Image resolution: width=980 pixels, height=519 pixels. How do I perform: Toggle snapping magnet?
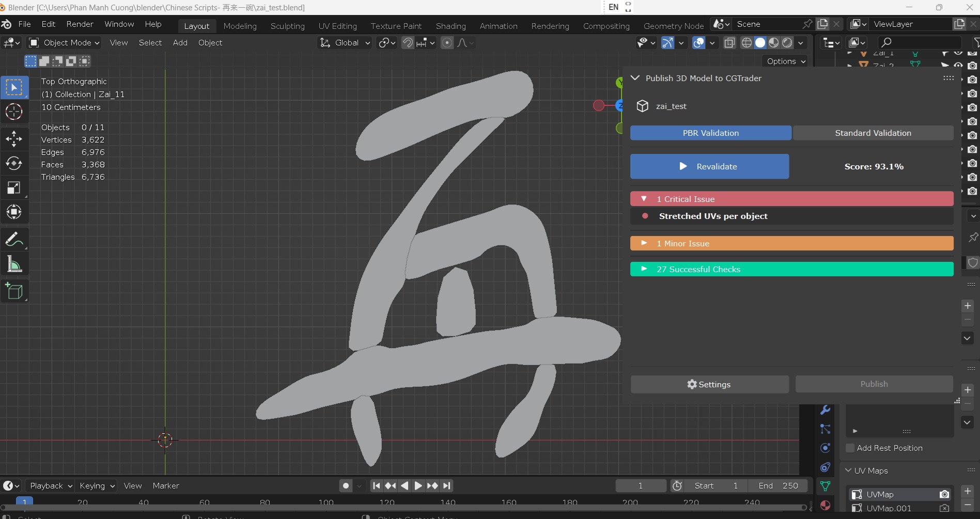click(408, 43)
